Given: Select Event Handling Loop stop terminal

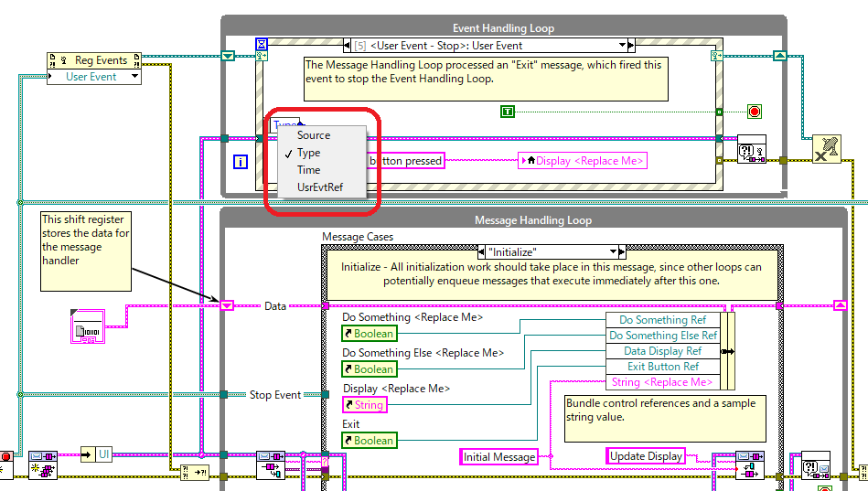Looking at the screenshot, I should (754, 112).
